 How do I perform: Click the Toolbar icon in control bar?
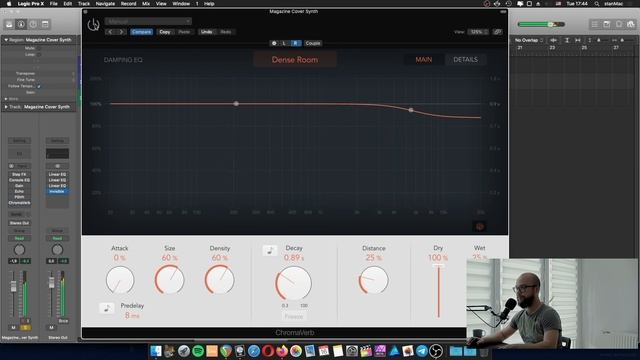point(45,24)
